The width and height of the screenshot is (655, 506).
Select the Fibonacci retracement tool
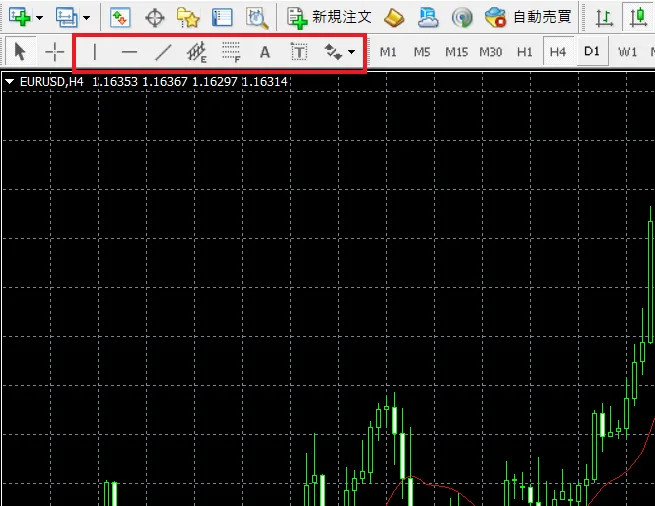click(x=231, y=52)
